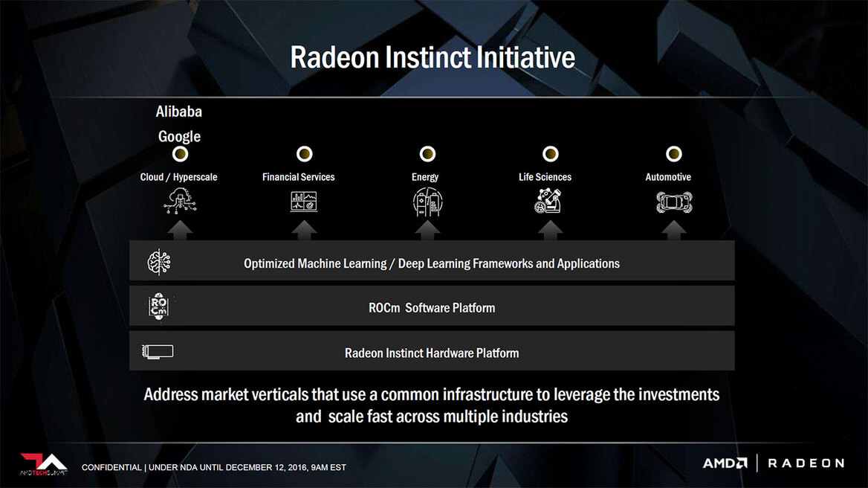This screenshot has width=868, height=488.
Task: Click the "Life Sciences" label
Action: (x=545, y=177)
